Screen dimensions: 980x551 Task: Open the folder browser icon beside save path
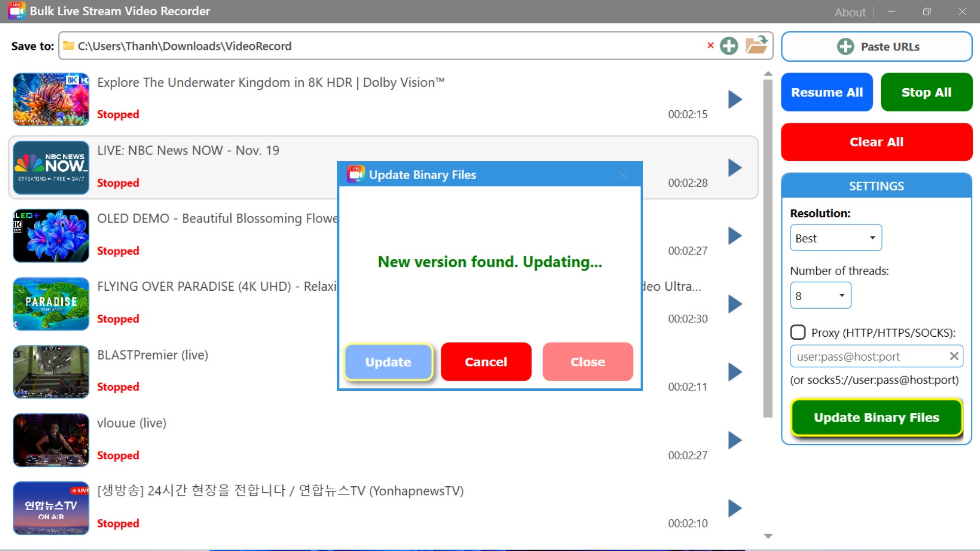757,45
